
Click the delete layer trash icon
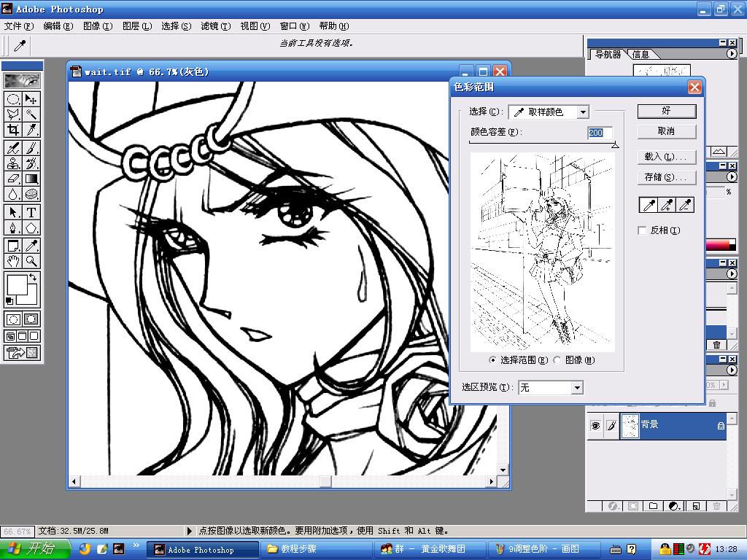pyautogui.click(x=716, y=506)
